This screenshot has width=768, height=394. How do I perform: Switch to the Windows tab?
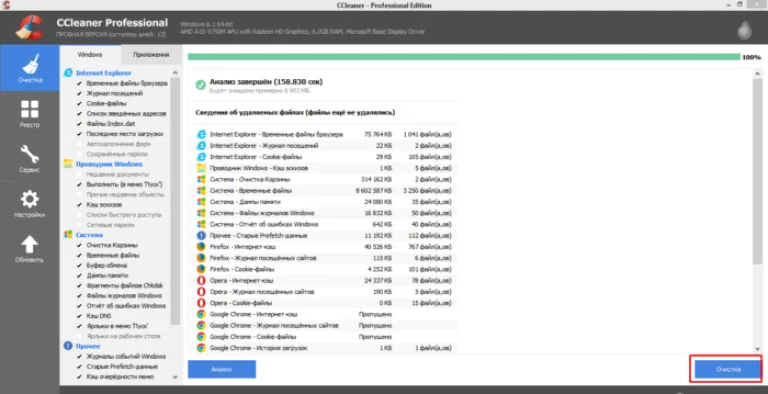coord(90,54)
